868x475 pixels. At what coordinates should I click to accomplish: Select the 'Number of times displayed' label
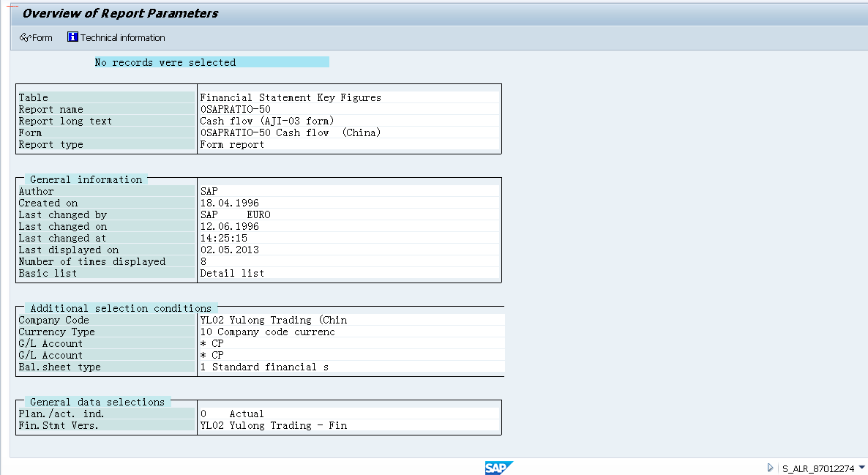(x=92, y=261)
